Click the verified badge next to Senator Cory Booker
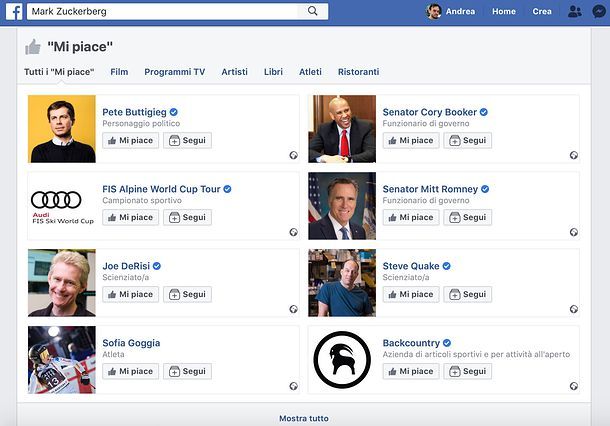610x426 pixels. coord(484,112)
